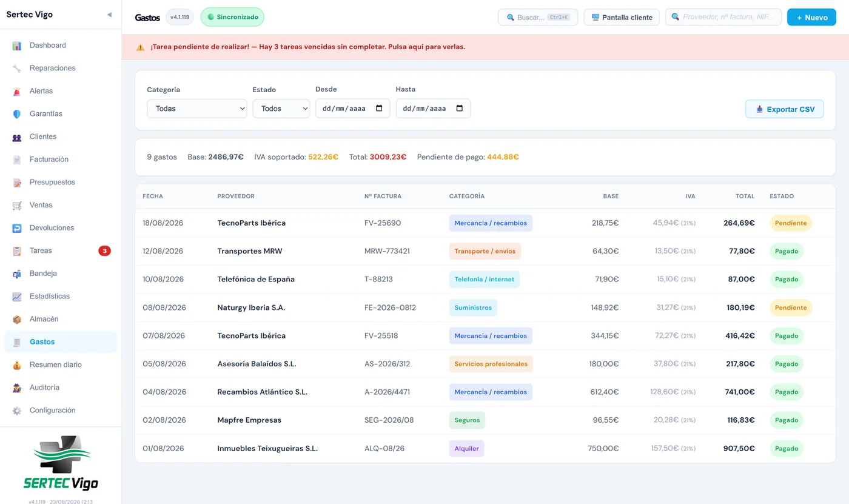Open the Desde date calendar picker
The image size is (849, 504).
(380, 109)
